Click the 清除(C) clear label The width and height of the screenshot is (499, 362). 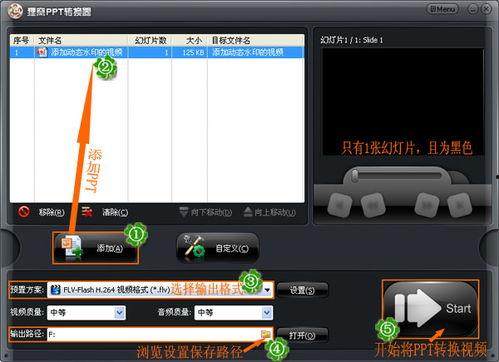click(x=115, y=212)
